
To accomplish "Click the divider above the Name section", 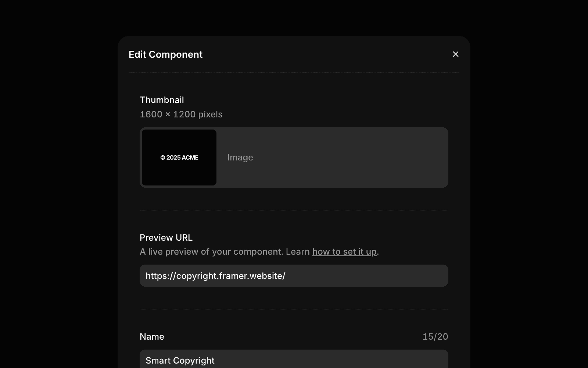I will pos(294,309).
